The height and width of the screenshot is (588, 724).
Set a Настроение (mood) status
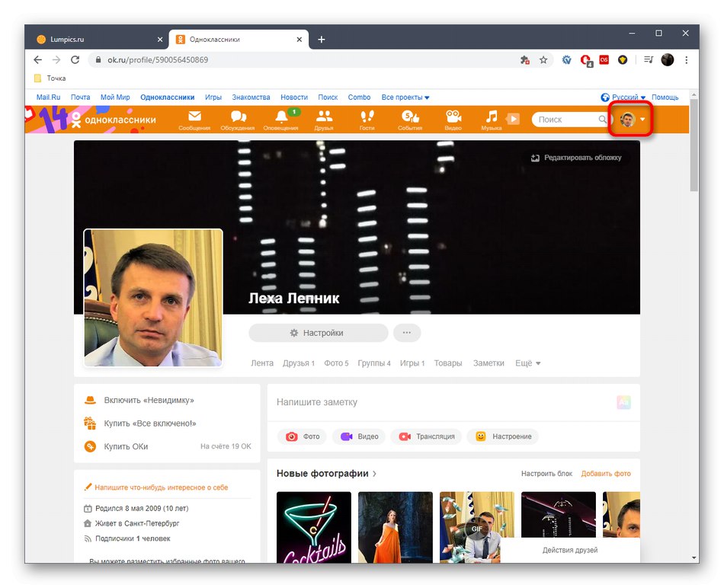(x=502, y=436)
